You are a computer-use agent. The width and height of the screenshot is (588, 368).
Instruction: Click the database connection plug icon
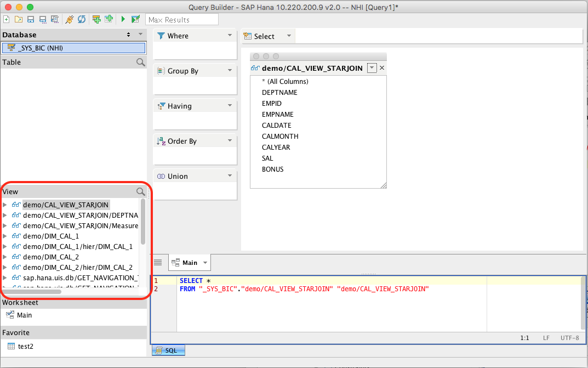(x=70, y=19)
